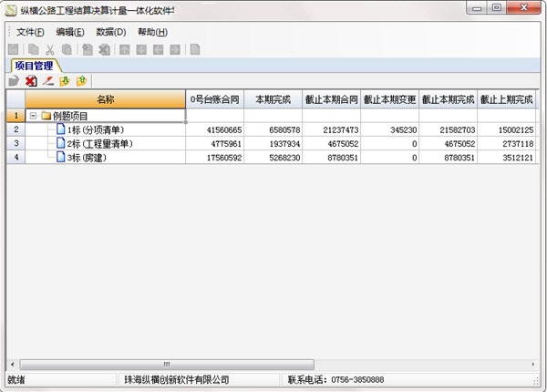The height and width of the screenshot is (392, 547).
Task: Click the horizontal scrollbar thumb
Action: [x=167, y=365]
